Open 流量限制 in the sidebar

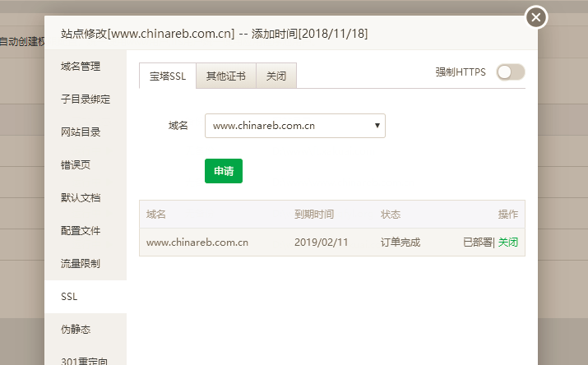tap(86, 264)
